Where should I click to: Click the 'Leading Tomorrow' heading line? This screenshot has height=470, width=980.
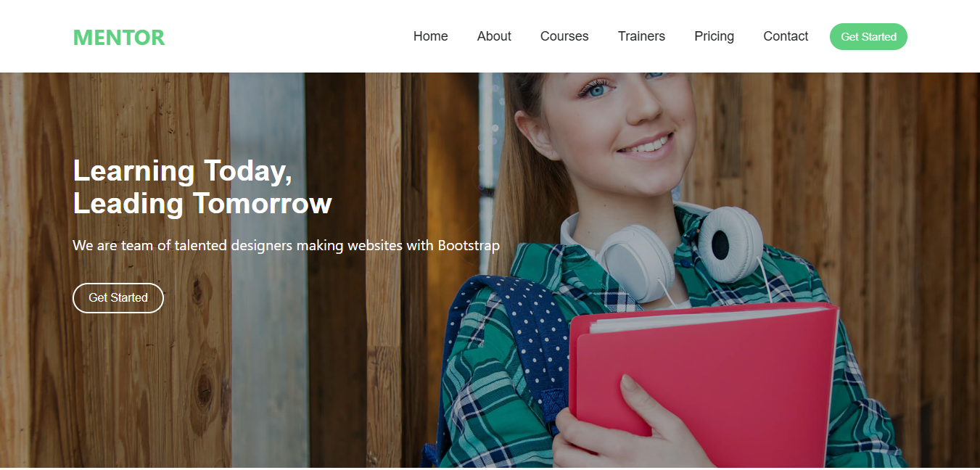tap(202, 204)
